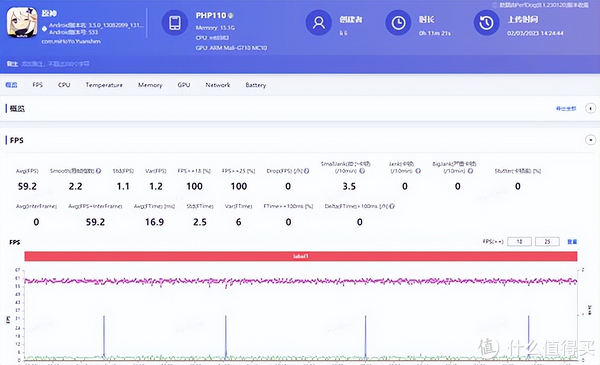Collapse the overview section with round arrow
This screenshot has height=365, width=600.
tap(590, 108)
